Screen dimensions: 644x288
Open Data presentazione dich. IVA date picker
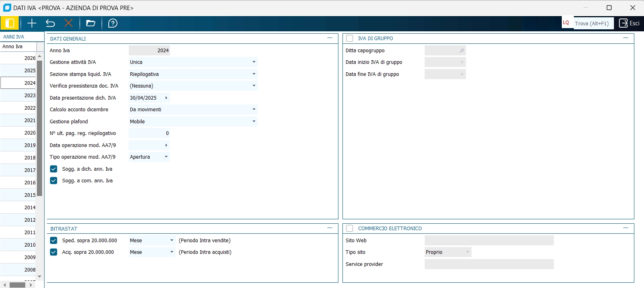pyautogui.click(x=166, y=98)
